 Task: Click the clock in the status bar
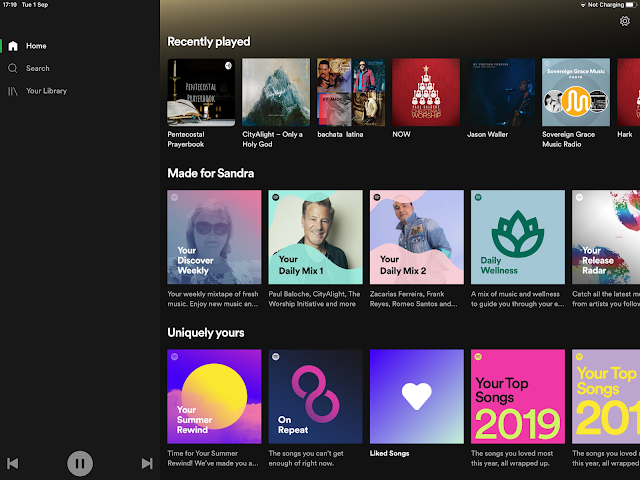pyautogui.click(x=10, y=5)
